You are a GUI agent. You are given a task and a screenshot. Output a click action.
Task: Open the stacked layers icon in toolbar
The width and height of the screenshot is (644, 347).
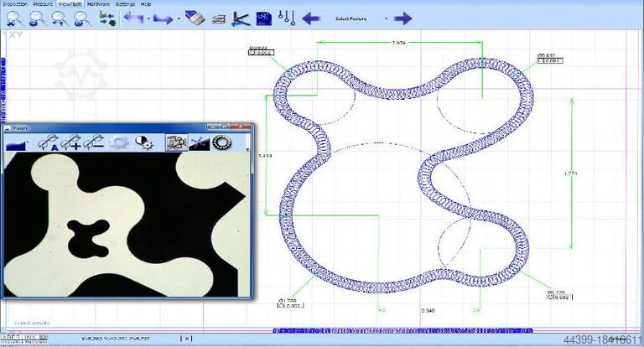[219, 19]
